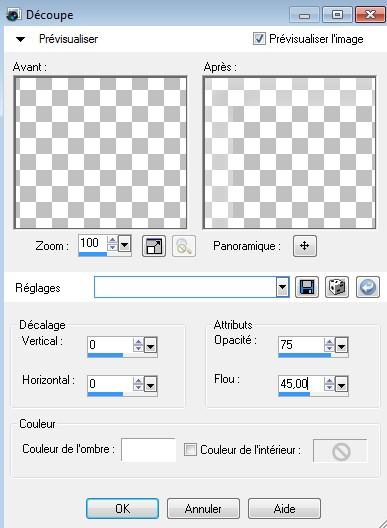387x528 pixels.
Task: Click the Opacité spinner arrows
Action: point(329,345)
